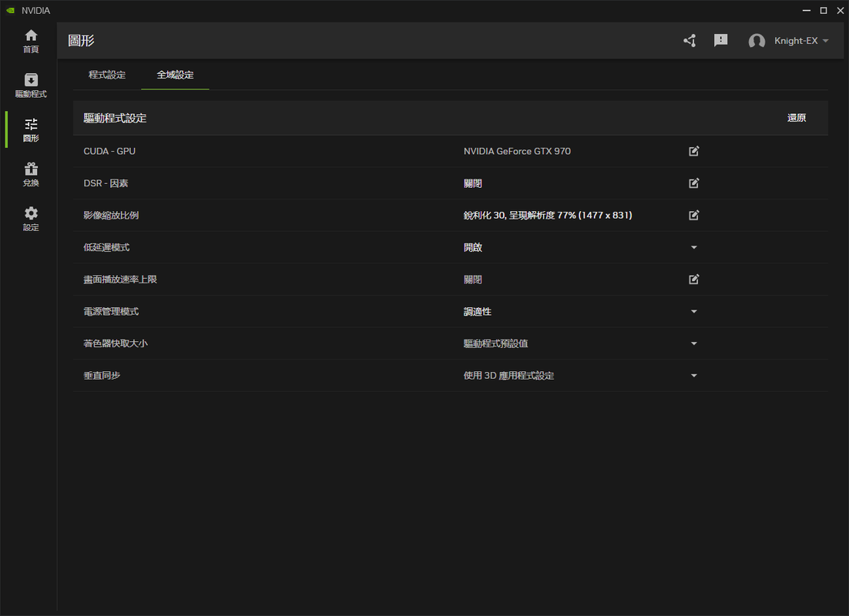The height and width of the screenshot is (616, 849).
Task: Open the 兌換 redeem section
Action: click(x=31, y=174)
